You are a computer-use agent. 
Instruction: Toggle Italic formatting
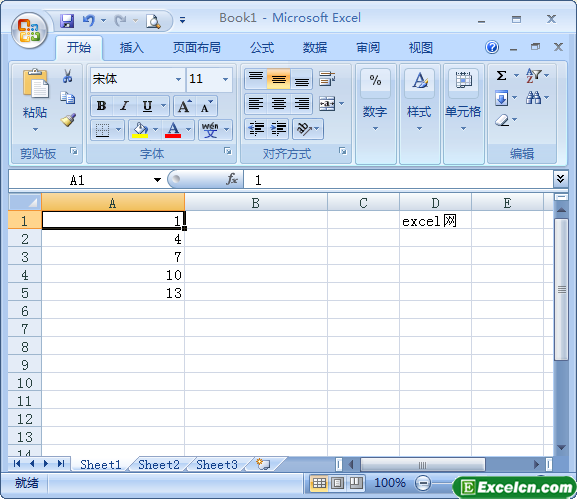[124, 106]
